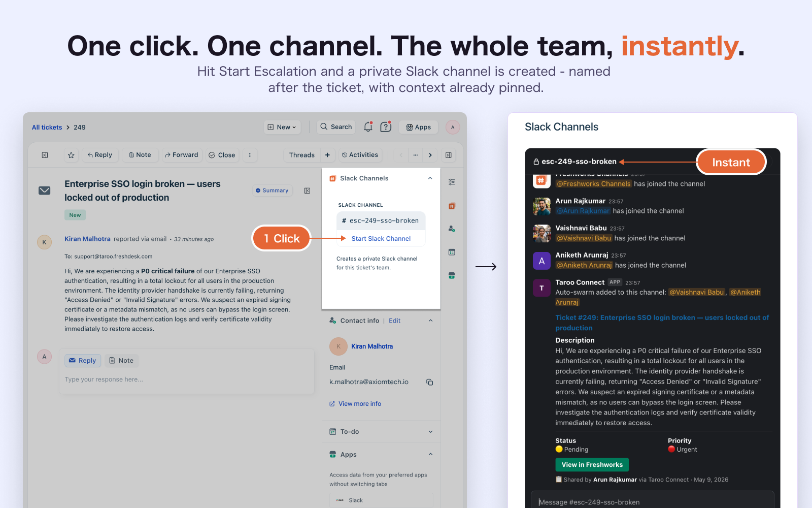Screen dimensions: 812x508
Task: Forward the ticket
Action: (x=182, y=155)
